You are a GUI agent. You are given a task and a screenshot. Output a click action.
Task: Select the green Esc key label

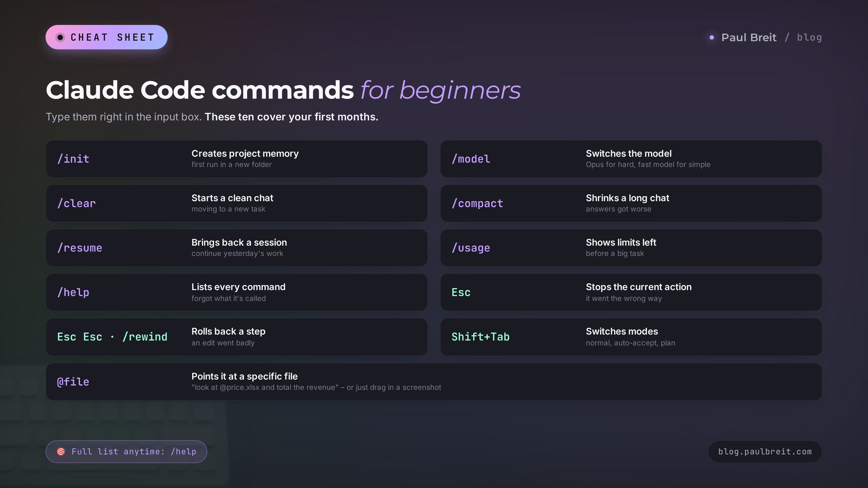[461, 292]
